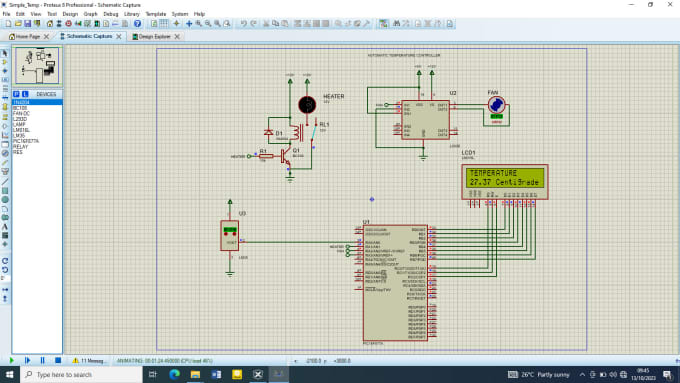Pause the running simulation
Screen dimensions: 680x383
point(42,360)
